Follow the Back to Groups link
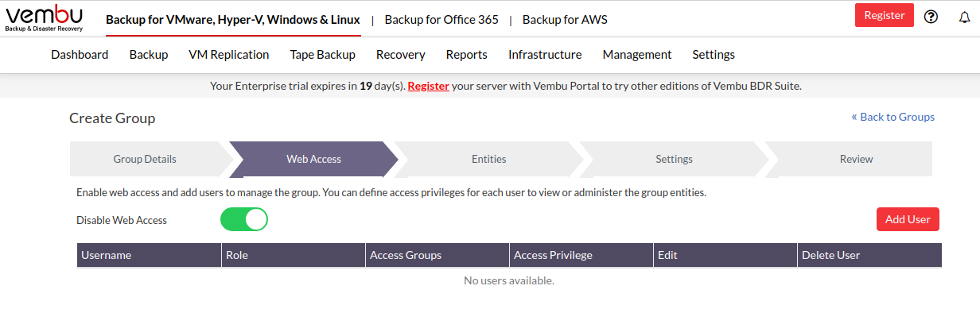The image size is (980, 309). 892,117
